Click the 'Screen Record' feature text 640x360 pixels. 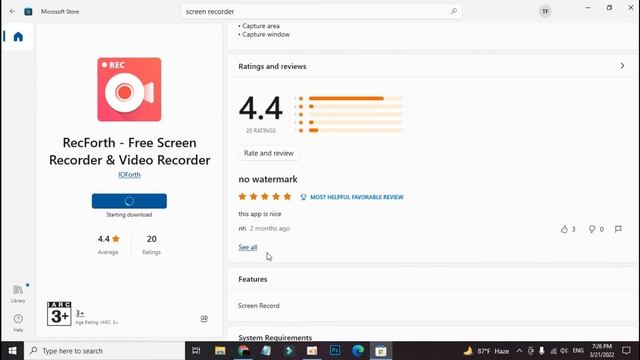coord(259,306)
